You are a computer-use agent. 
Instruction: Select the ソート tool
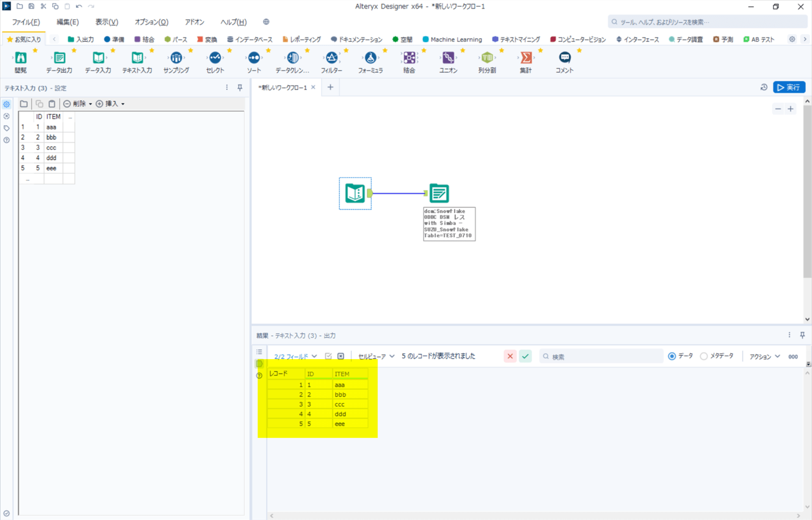coord(254,58)
